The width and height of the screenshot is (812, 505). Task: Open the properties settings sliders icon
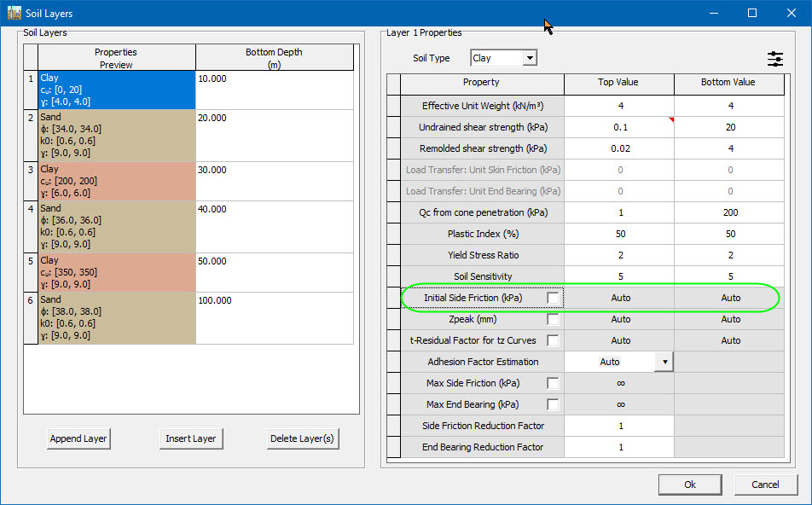[x=774, y=59]
